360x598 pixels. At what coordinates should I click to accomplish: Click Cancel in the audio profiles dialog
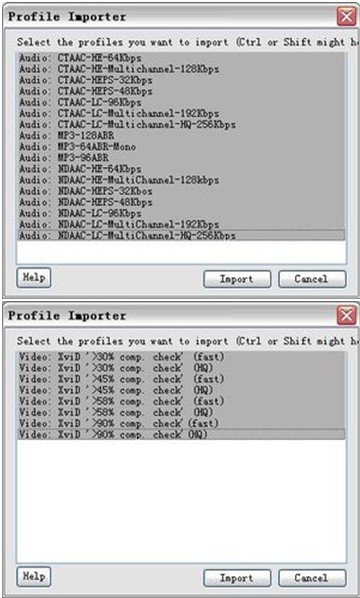coord(312,279)
